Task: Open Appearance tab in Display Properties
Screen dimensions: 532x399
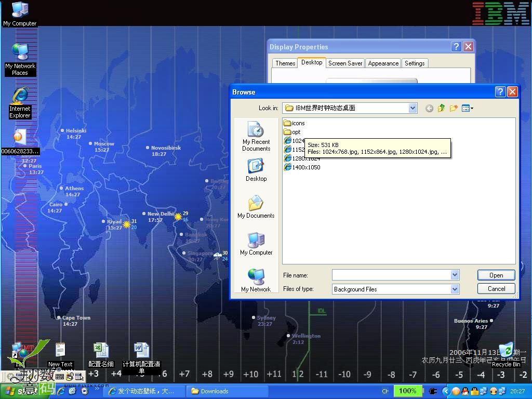Action: (x=383, y=63)
